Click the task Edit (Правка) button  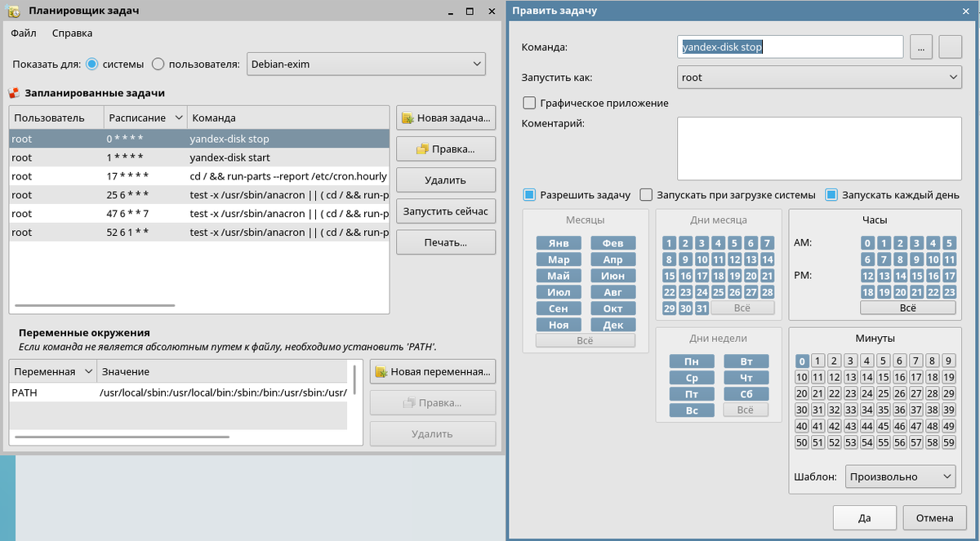[x=446, y=149]
